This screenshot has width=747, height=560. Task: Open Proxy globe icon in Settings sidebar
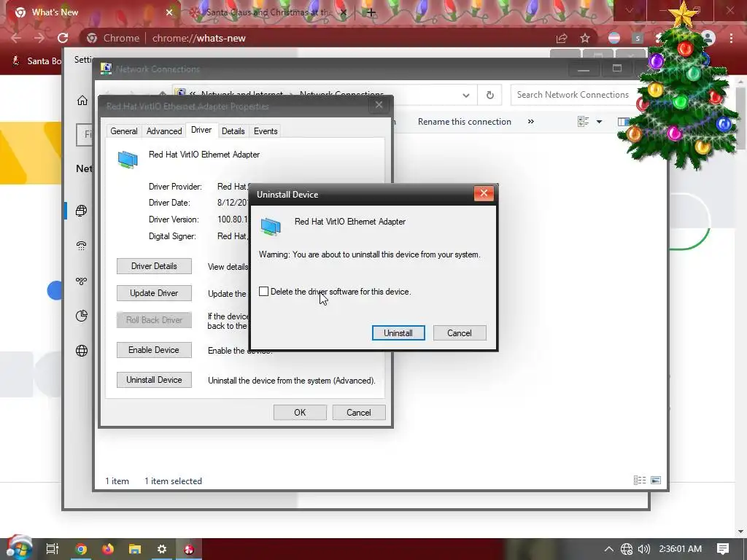click(82, 351)
